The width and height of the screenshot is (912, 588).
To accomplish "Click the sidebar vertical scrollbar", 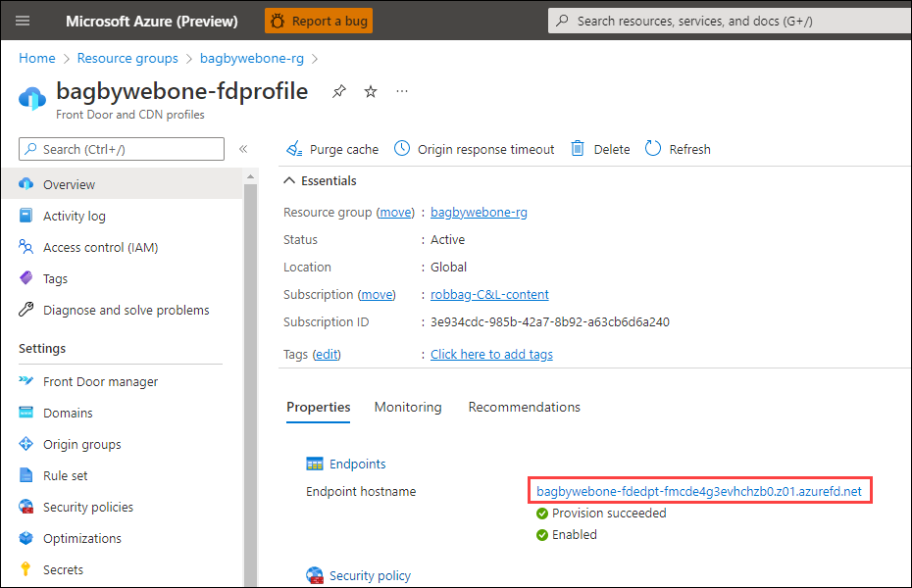I will 251,383.
